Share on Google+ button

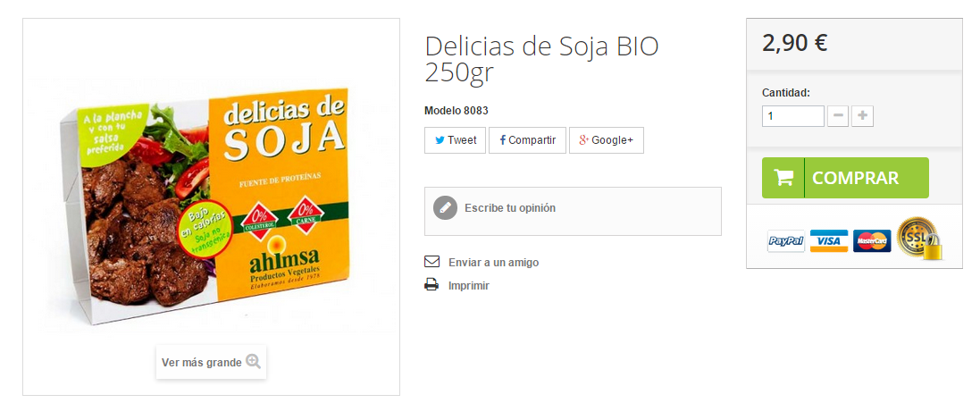click(607, 140)
